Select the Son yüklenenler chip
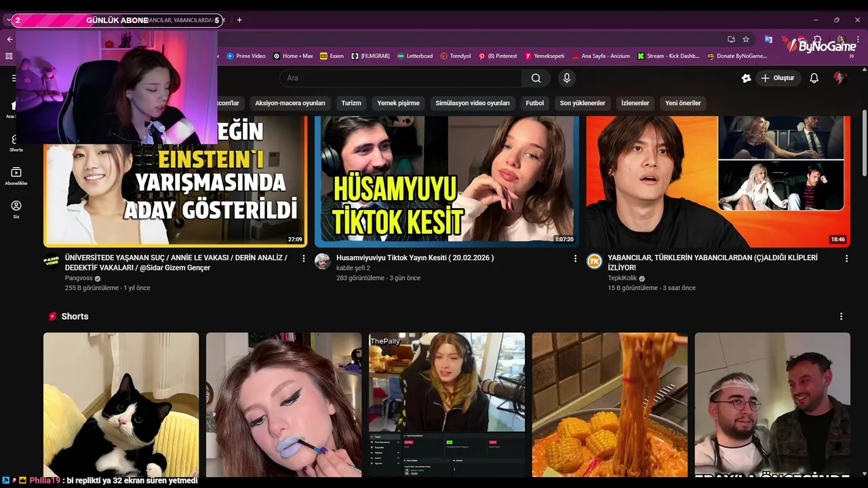The width and height of the screenshot is (868, 488). pos(583,103)
